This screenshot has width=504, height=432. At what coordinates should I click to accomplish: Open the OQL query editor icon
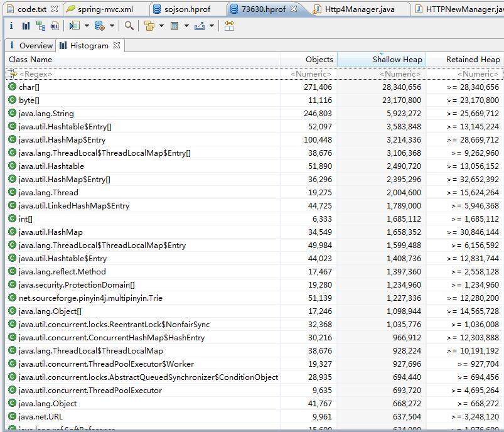click(55, 26)
